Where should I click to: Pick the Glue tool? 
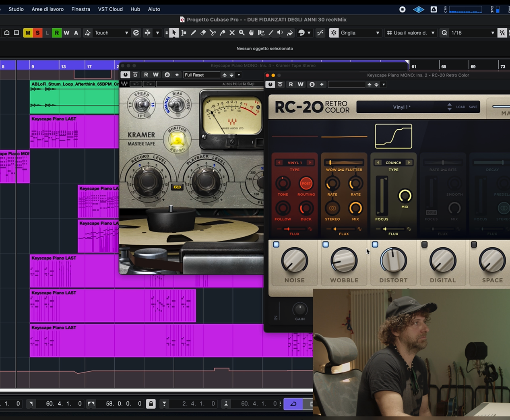pyautogui.click(x=222, y=33)
